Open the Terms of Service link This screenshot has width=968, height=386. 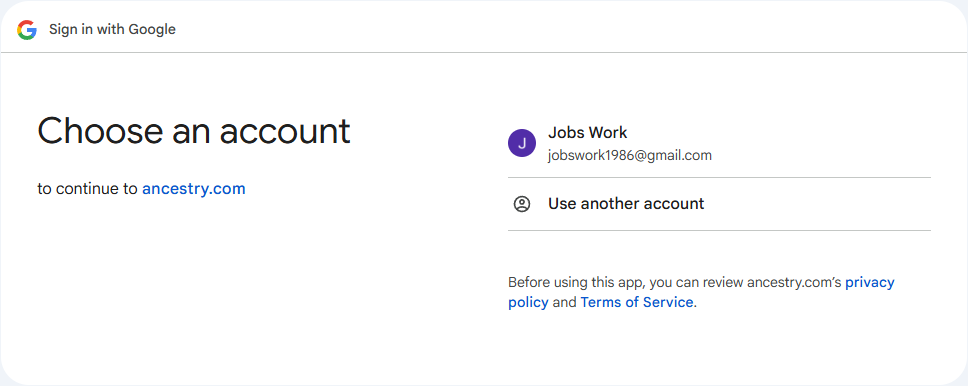(x=636, y=303)
